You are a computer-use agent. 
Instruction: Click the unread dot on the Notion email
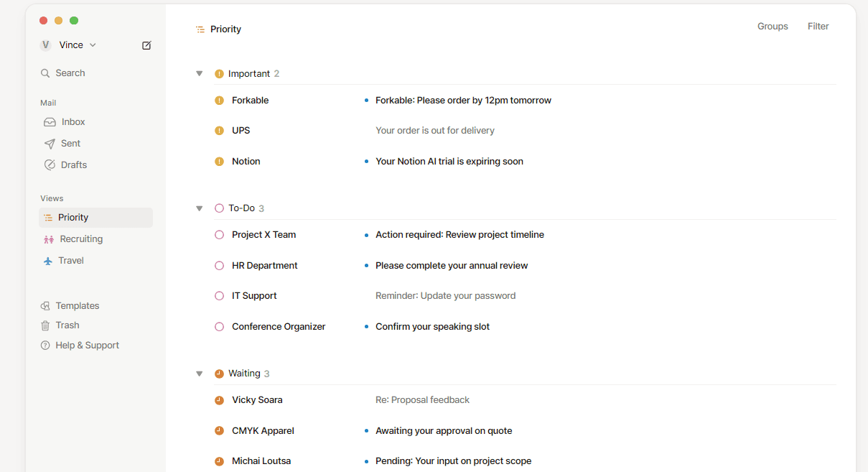tap(366, 161)
